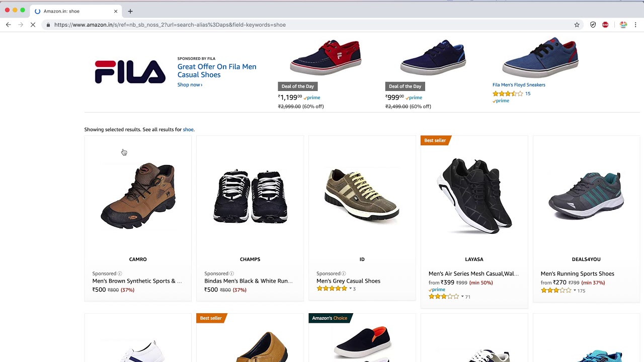This screenshot has height=362, width=644.
Task: Open Men's Air Series Mesh Casual link
Action: pyautogui.click(x=473, y=274)
